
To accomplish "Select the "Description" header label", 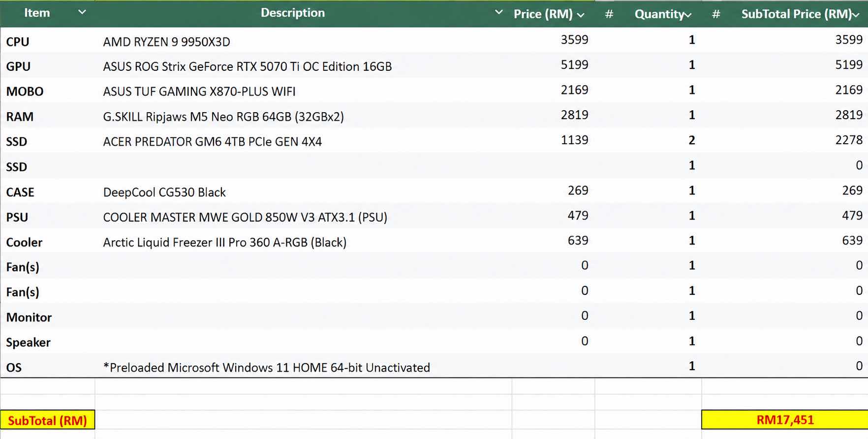I will tap(293, 13).
